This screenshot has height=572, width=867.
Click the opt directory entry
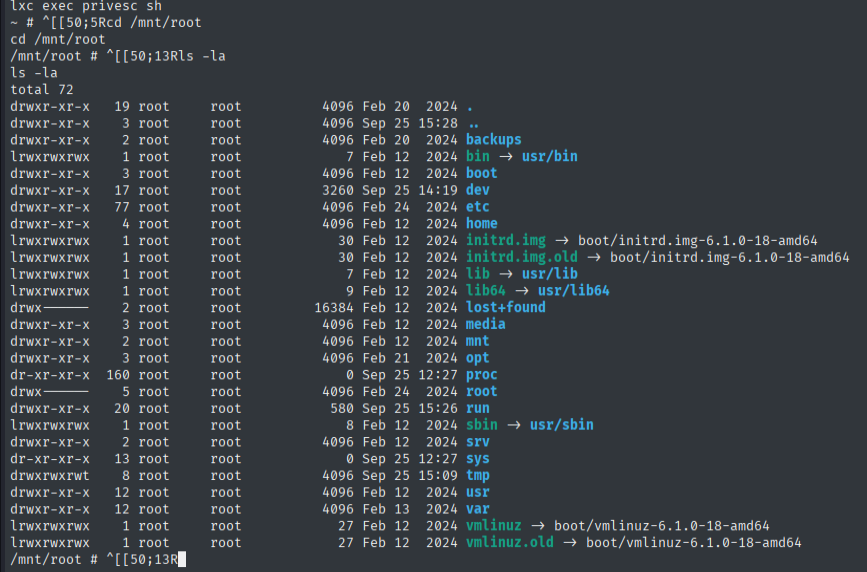point(477,358)
